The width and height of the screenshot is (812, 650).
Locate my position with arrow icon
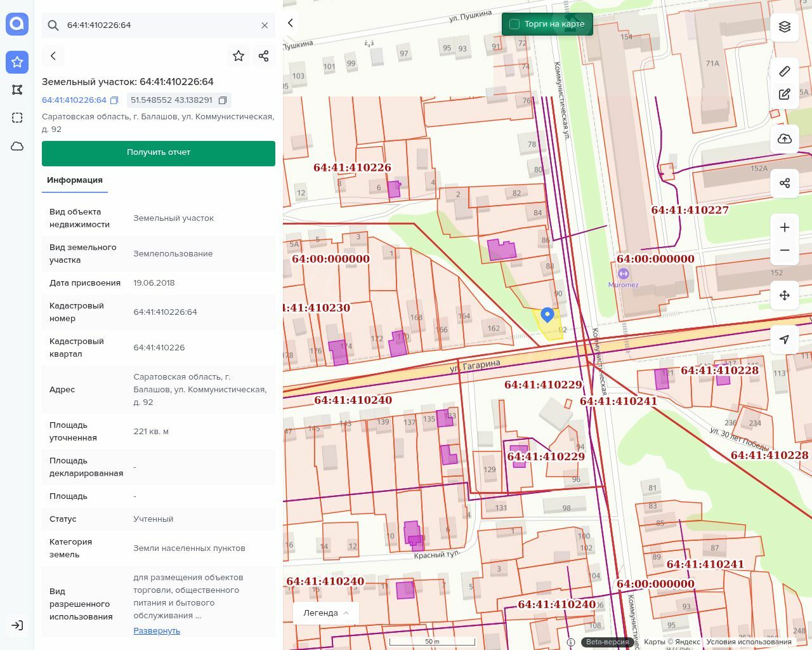785,340
